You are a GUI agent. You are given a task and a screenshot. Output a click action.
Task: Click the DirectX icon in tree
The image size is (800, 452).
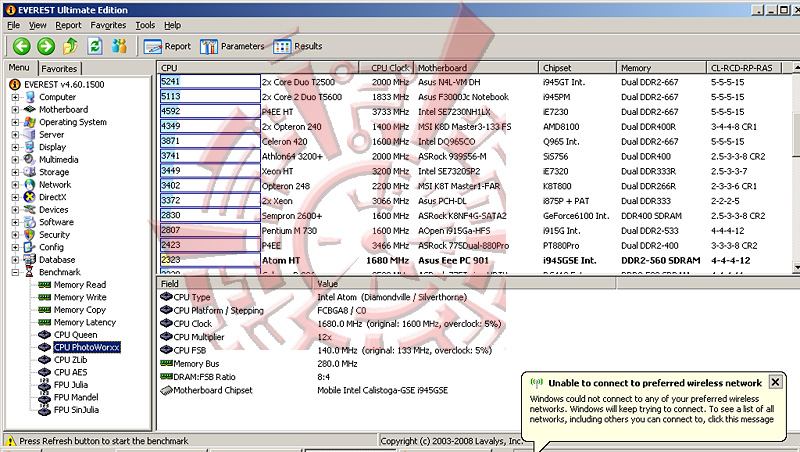point(30,197)
